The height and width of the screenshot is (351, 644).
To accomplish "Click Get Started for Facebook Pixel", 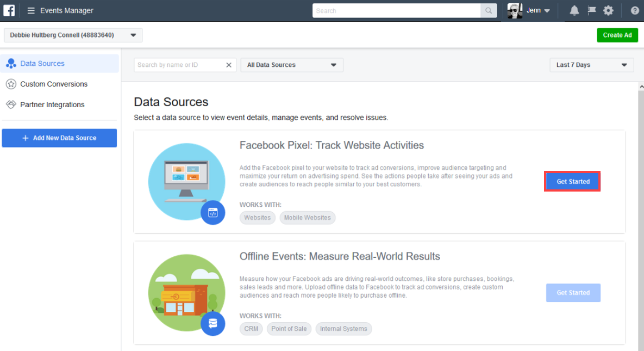I will click(x=573, y=181).
